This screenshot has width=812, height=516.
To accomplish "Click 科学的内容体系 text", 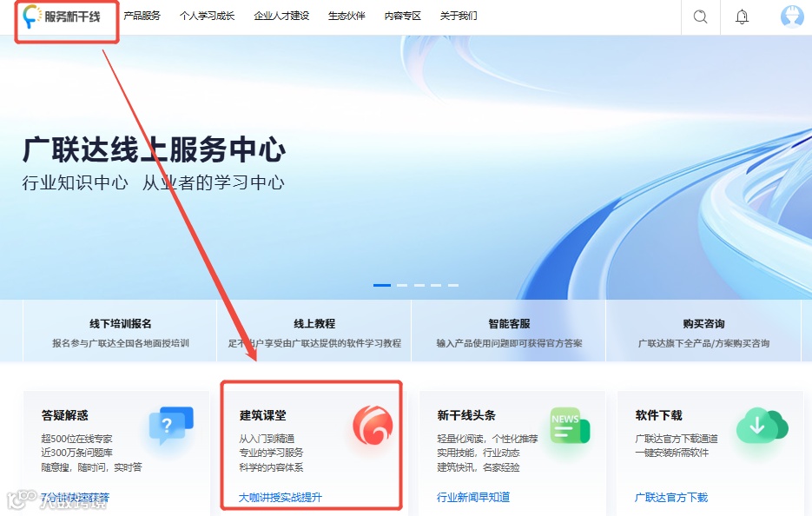I will click(271, 467).
